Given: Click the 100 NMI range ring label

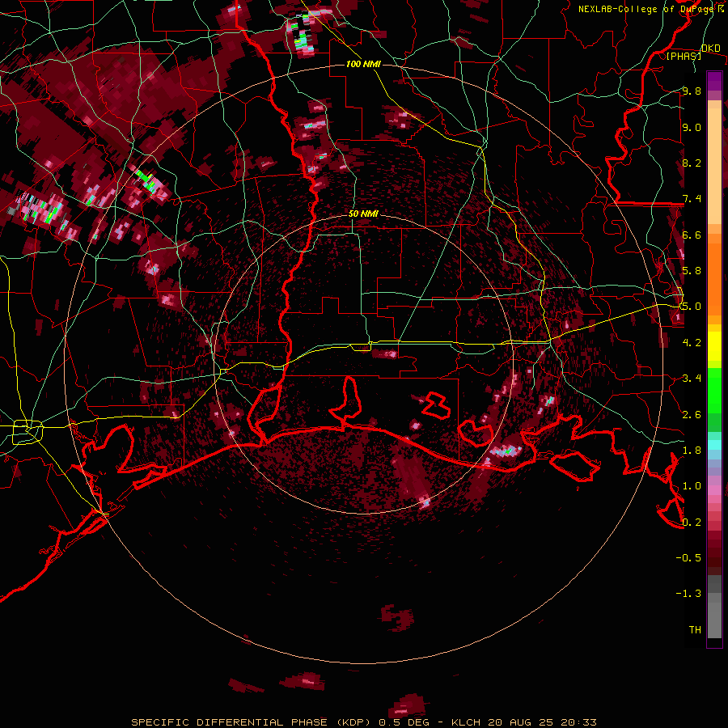Looking at the screenshot, I should 363,64.
